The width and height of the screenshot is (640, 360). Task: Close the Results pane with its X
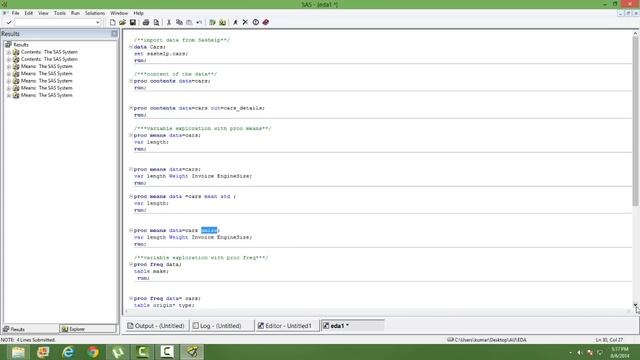click(114, 33)
